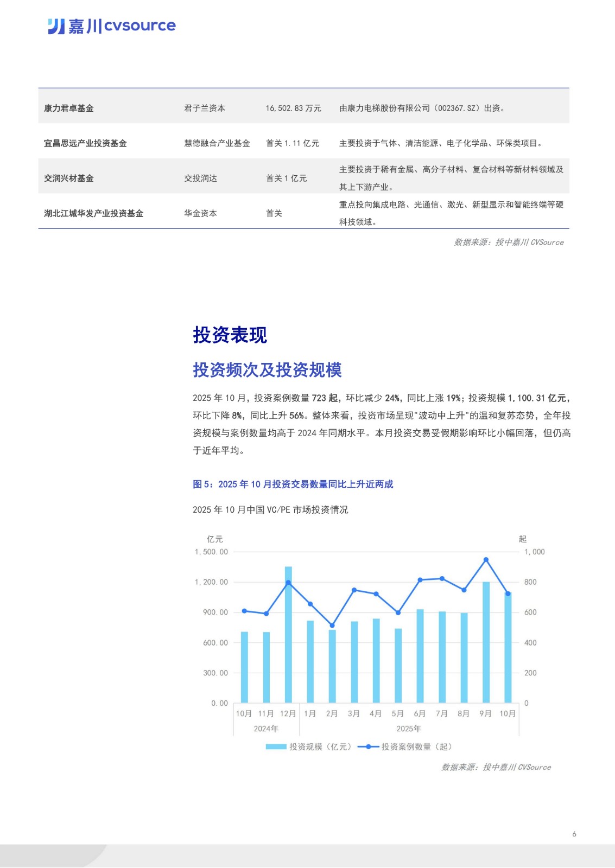Click the September line data point peak
This screenshot has height=868, width=615.
tap(486, 560)
